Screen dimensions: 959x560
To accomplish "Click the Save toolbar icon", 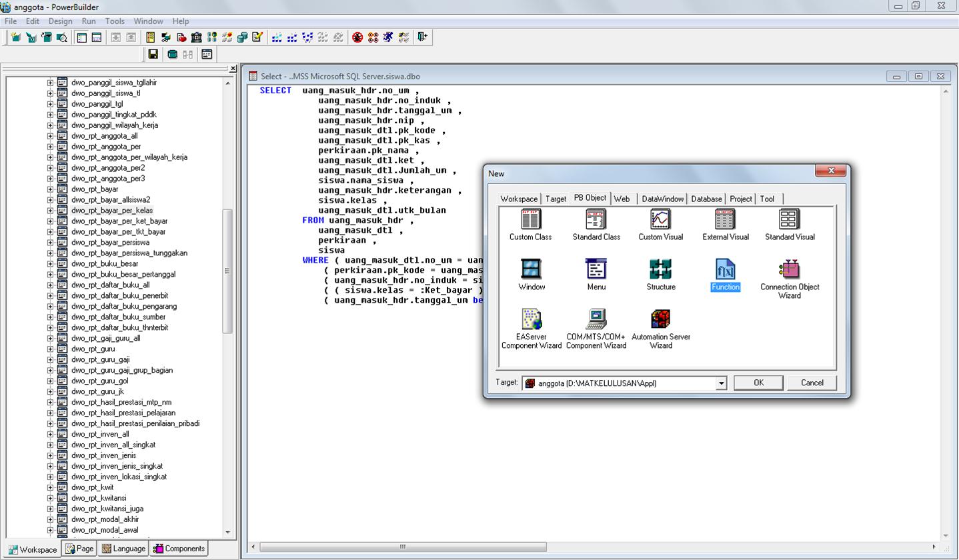I will 153,55.
